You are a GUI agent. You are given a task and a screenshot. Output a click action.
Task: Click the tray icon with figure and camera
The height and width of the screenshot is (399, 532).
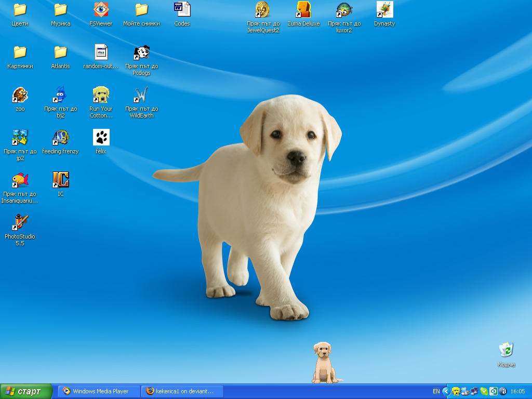(x=465, y=392)
